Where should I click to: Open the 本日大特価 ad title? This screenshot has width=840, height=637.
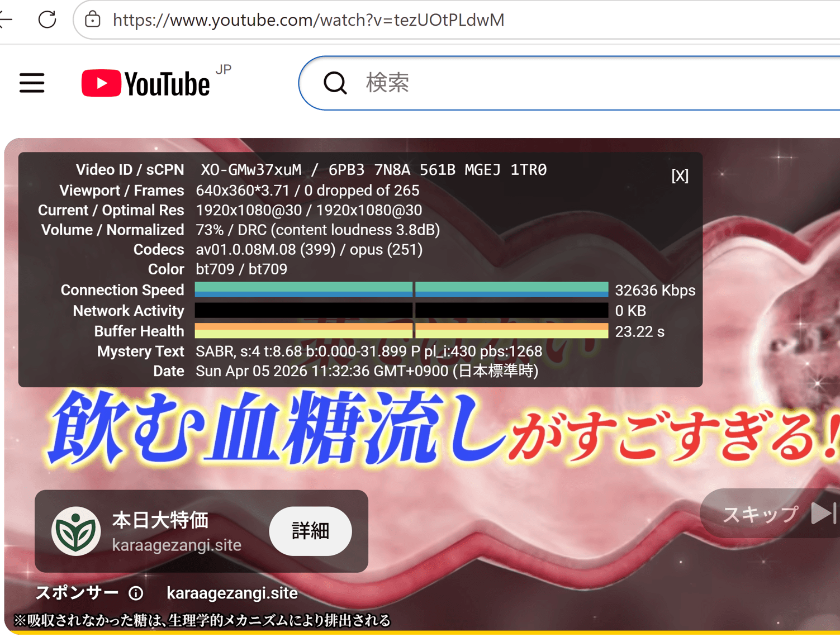[160, 520]
